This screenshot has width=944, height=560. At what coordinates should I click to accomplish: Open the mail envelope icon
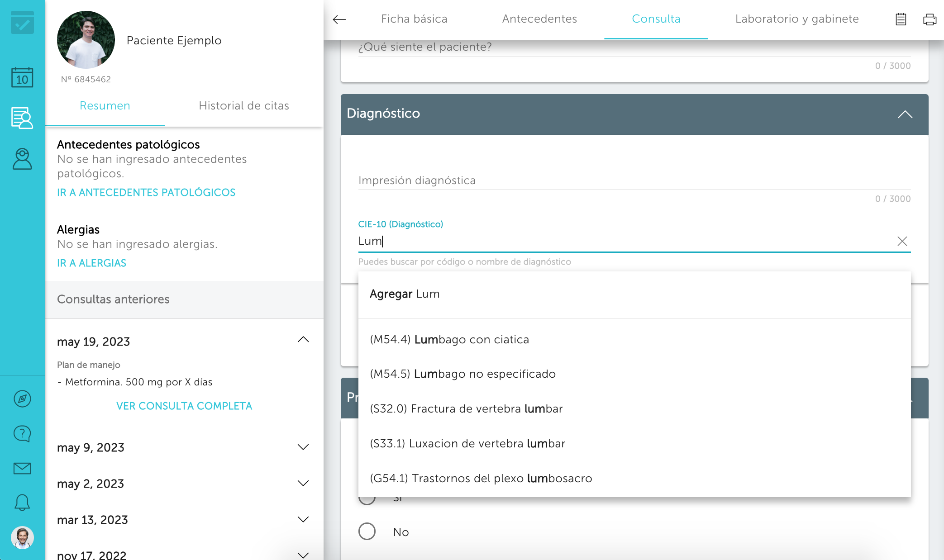[x=22, y=468]
